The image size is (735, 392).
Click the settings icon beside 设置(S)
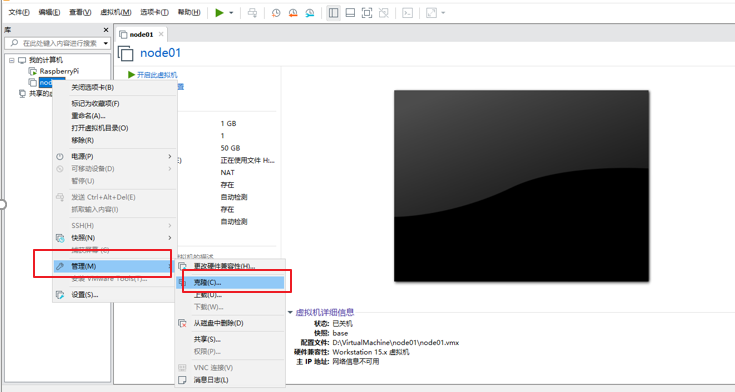click(x=60, y=294)
